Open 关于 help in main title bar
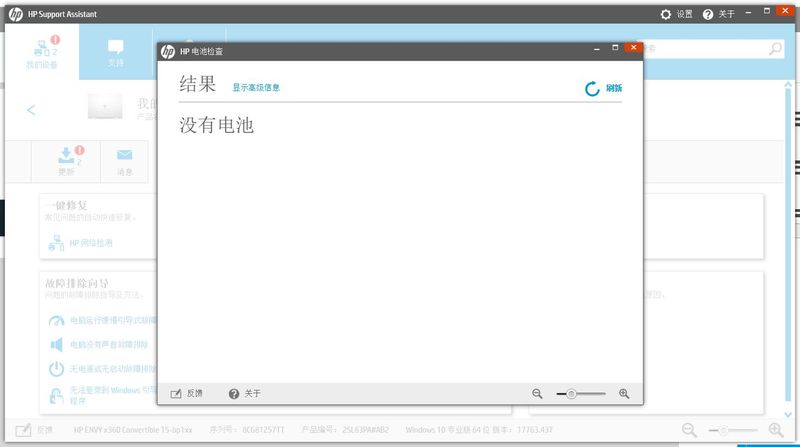This screenshot has height=447, width=800. pos(718,14)
